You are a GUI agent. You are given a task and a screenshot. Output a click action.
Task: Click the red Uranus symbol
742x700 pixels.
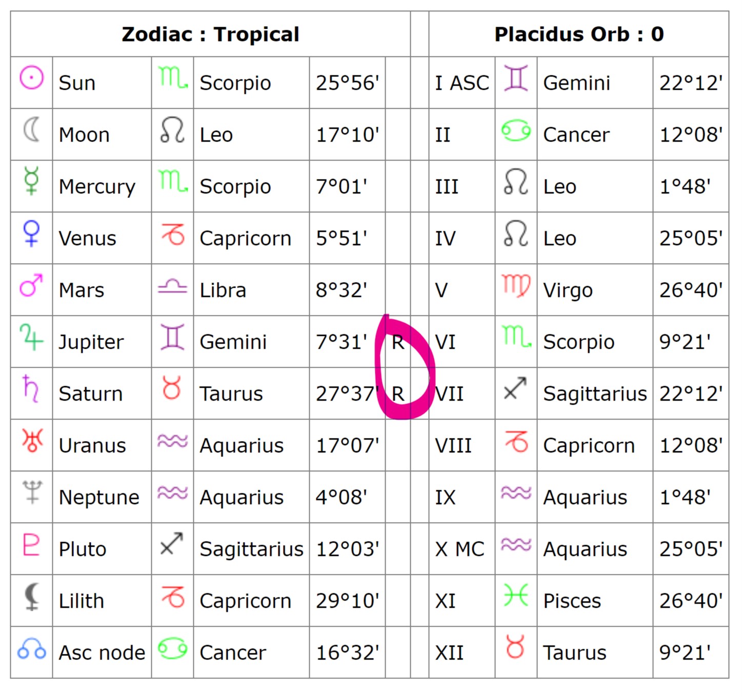pos(32,440)
